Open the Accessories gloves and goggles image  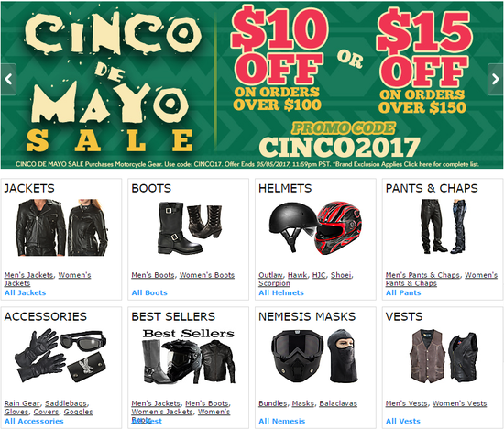click(60, 356)
